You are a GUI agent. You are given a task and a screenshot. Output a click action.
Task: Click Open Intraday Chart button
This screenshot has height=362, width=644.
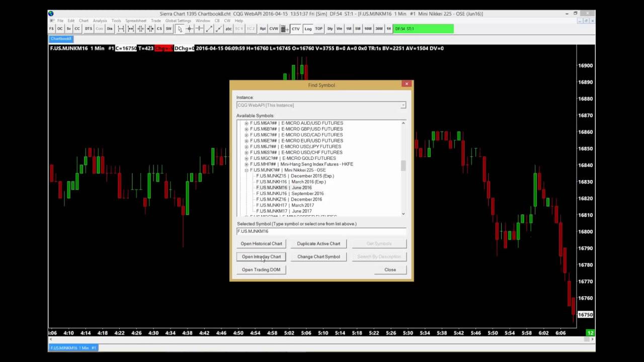click(x=261, y=257)
